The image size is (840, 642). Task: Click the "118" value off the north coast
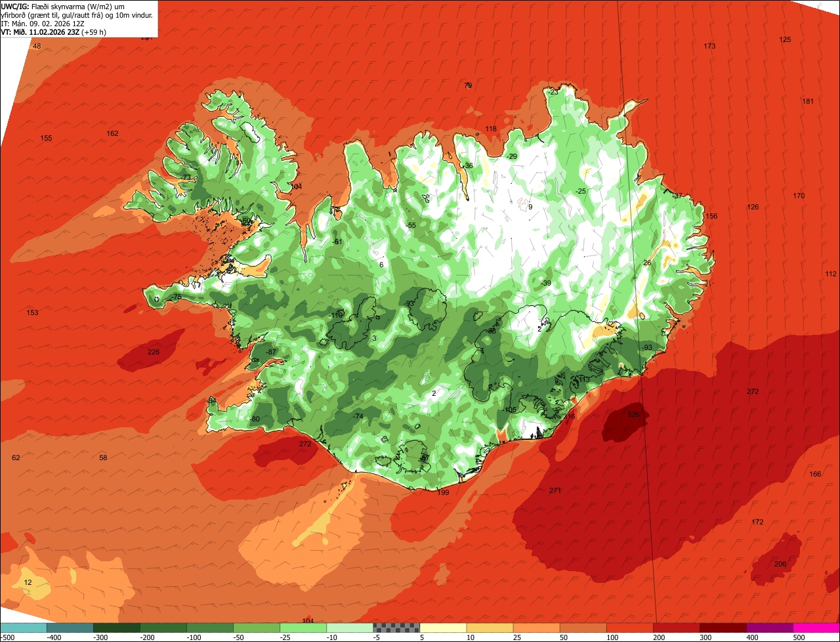click(491, 129)
